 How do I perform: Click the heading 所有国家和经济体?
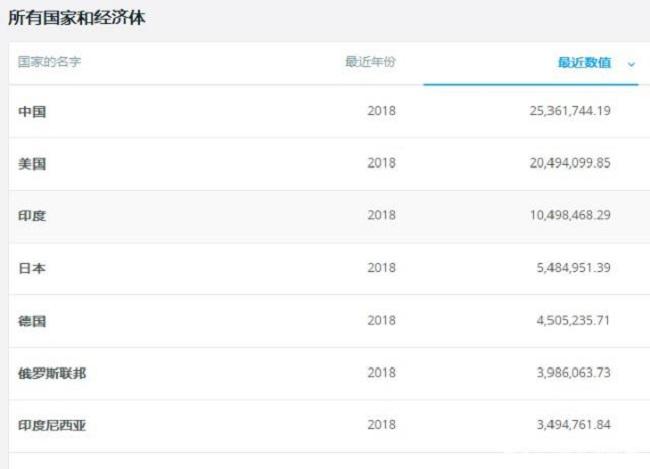pyautogui.click(x=77, y=18)
